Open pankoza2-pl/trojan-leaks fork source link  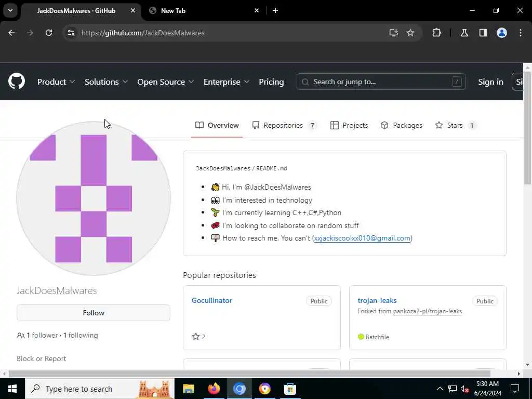tap(428, 311)
